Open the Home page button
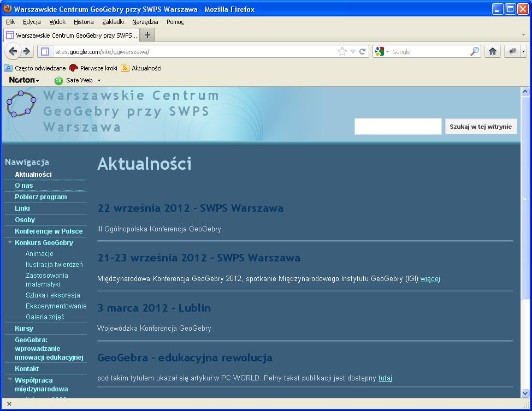Viewport: 532px width, 411px height. (493, 51)
